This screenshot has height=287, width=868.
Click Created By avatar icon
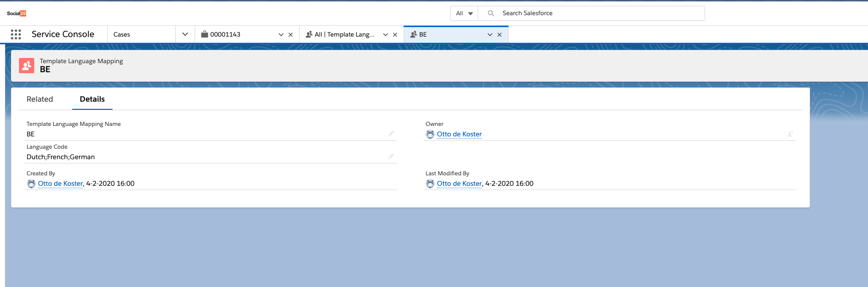(31, 184)
